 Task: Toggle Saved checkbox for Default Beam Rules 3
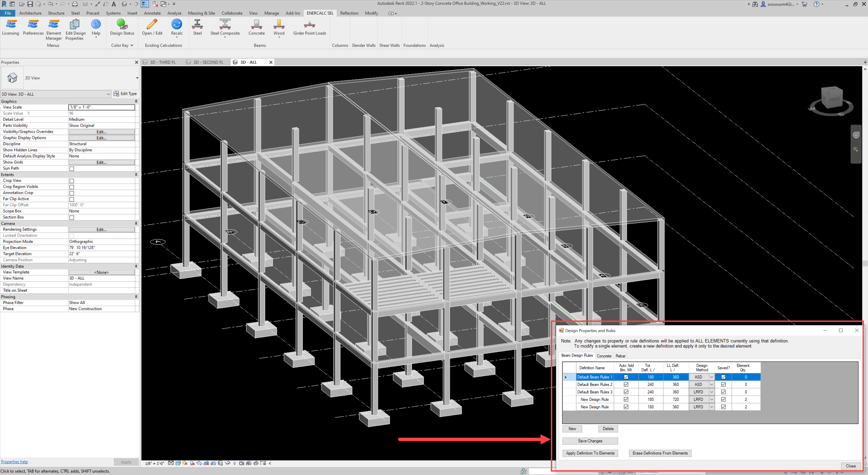click(x=723, y=392)
